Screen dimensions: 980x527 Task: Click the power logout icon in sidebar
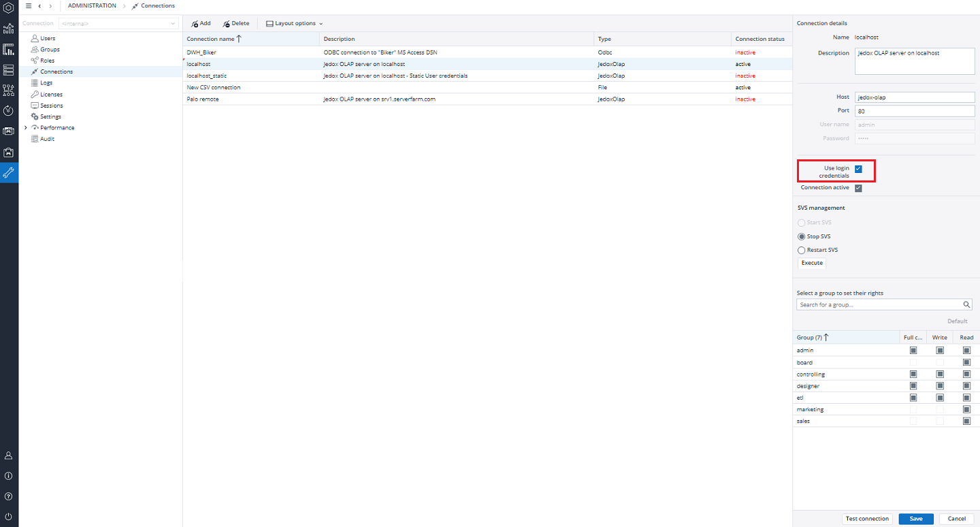click(x=9, y=517)
